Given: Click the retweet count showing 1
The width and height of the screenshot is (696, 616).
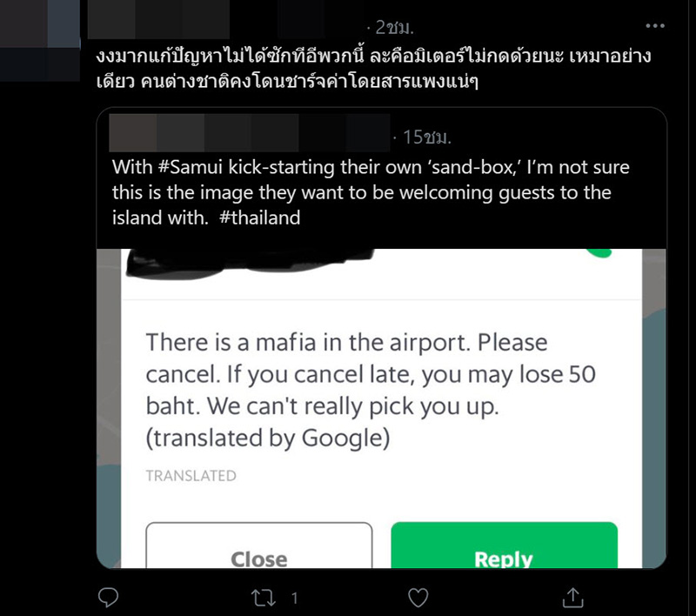Looking at the screenshot, I should pos(294,599).
